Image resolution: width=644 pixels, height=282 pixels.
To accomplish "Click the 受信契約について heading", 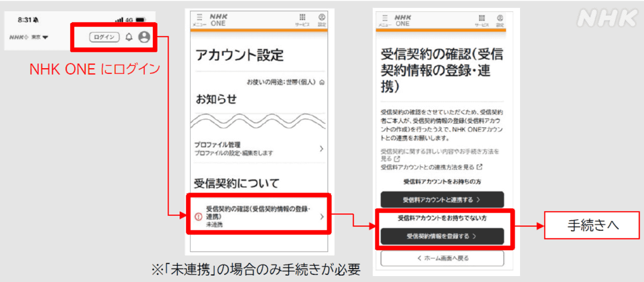I will pyautogui.click(x=237, y=184).
